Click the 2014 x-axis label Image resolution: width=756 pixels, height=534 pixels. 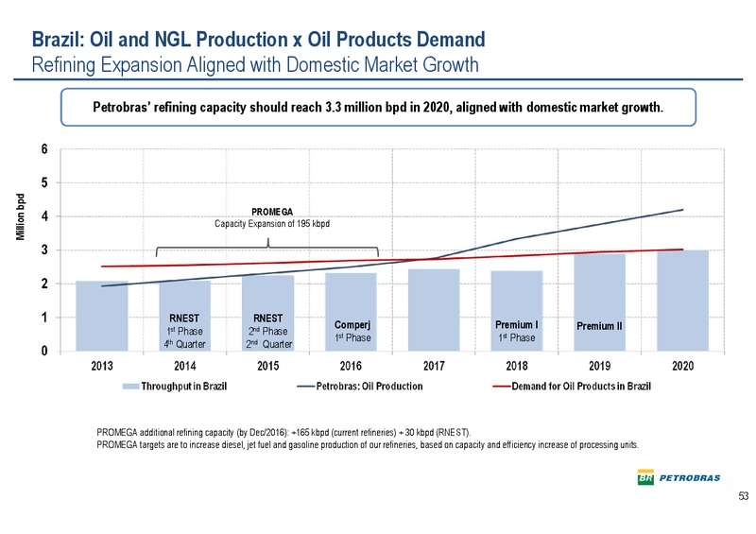pyautogui.click(x=184, y=366)
